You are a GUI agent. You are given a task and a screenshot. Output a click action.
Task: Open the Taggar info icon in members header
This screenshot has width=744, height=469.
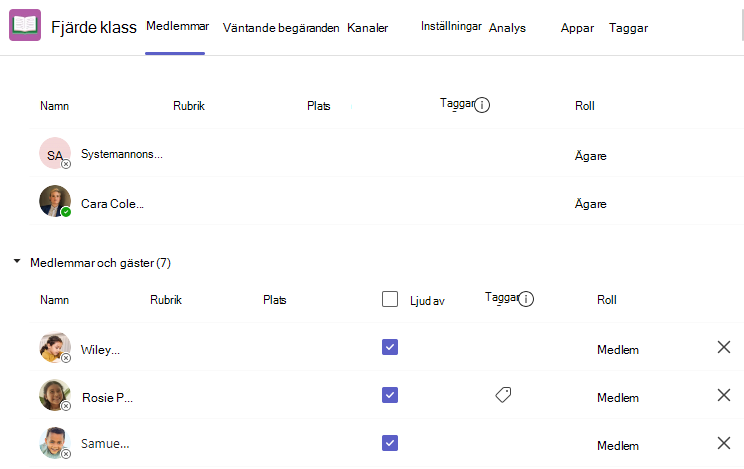(x=526, y=299)
